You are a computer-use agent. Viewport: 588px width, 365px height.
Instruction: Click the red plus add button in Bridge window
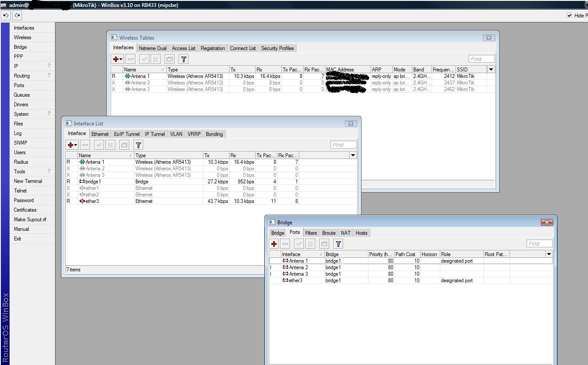(x=274, y=244)
